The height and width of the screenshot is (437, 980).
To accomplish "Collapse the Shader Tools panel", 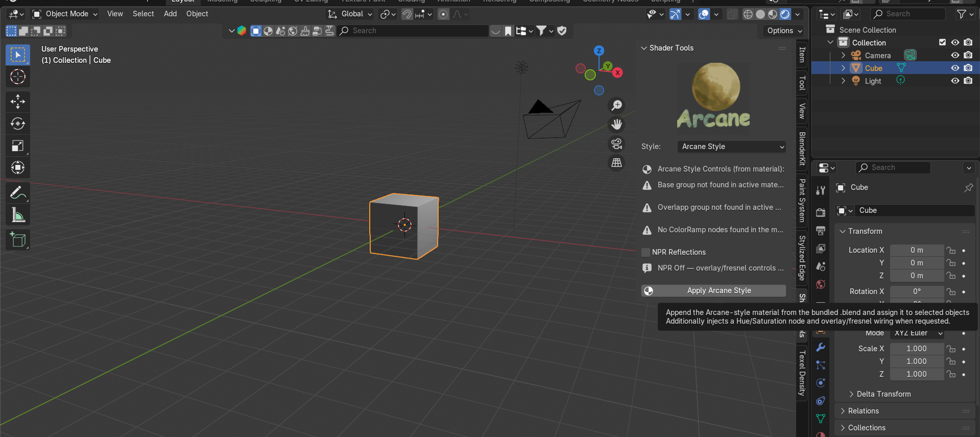I will (644, 48).
